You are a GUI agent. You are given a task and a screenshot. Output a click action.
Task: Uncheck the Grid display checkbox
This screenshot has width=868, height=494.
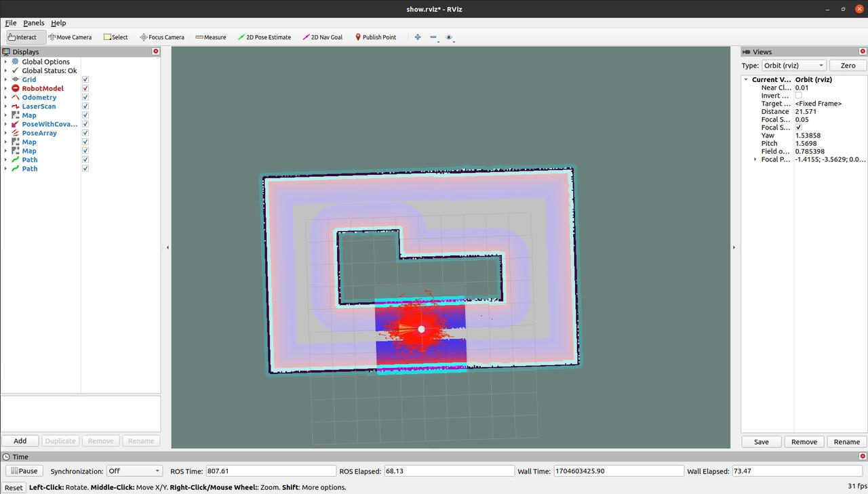pyautogui.click(x=85, y=79)
